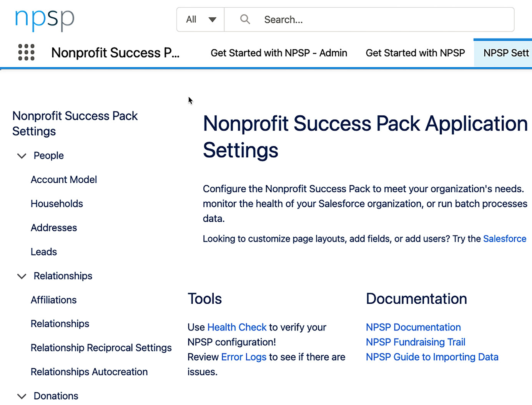
Task: Select the Donations section heading
Action: click(x=56, y=396)
